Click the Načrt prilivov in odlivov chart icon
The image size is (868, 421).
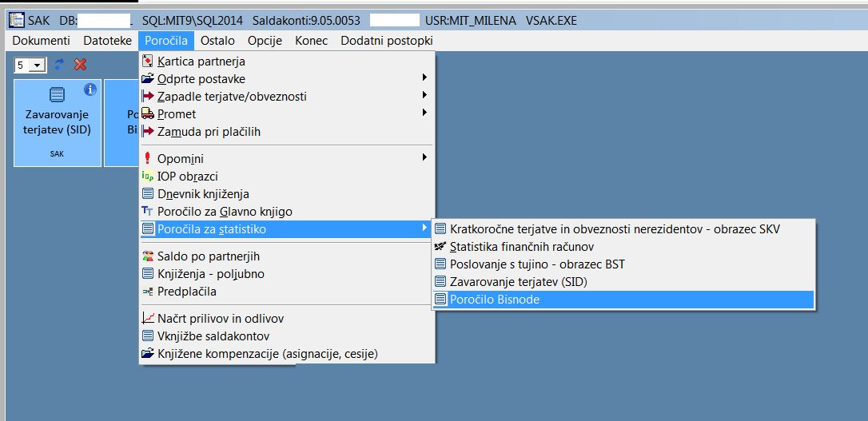click(x=148, y=318)
